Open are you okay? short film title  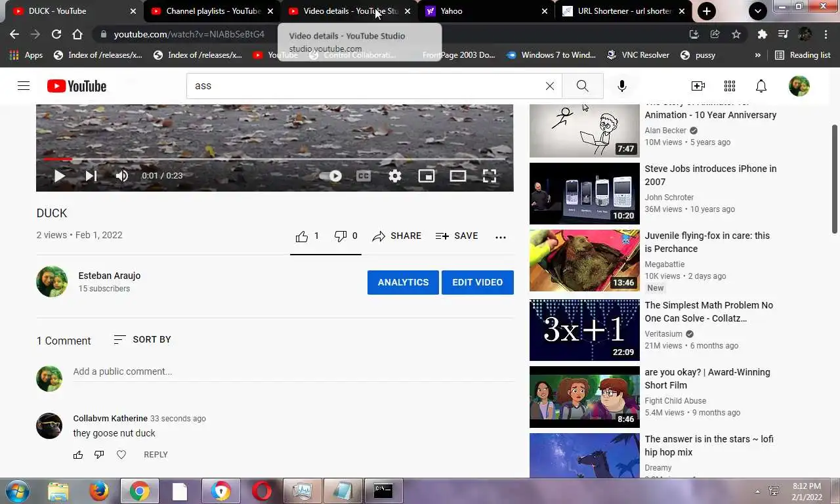707,379
